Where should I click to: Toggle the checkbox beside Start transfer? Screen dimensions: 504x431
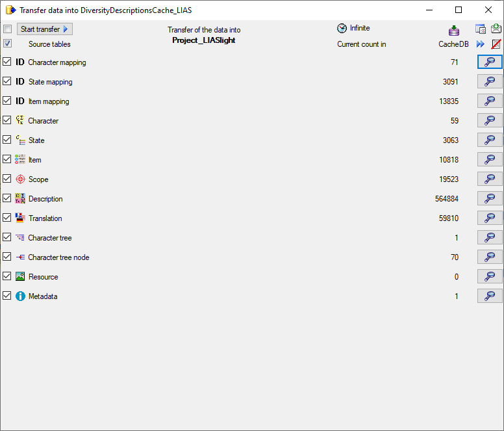tap(7, 29)
